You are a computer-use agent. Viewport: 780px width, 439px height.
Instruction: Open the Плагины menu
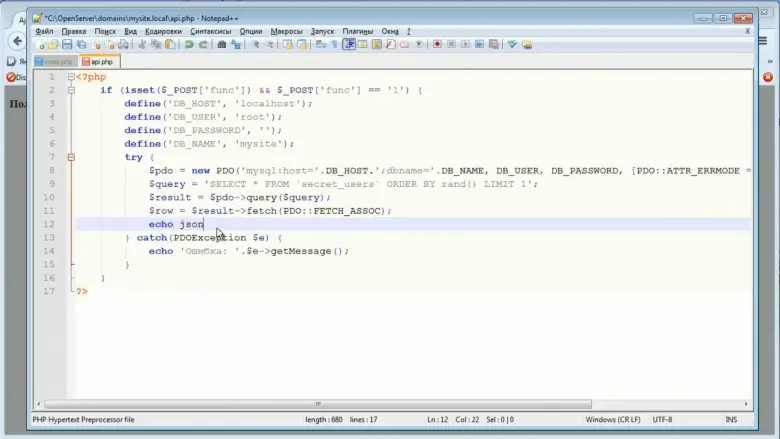[x=357, y=31]
